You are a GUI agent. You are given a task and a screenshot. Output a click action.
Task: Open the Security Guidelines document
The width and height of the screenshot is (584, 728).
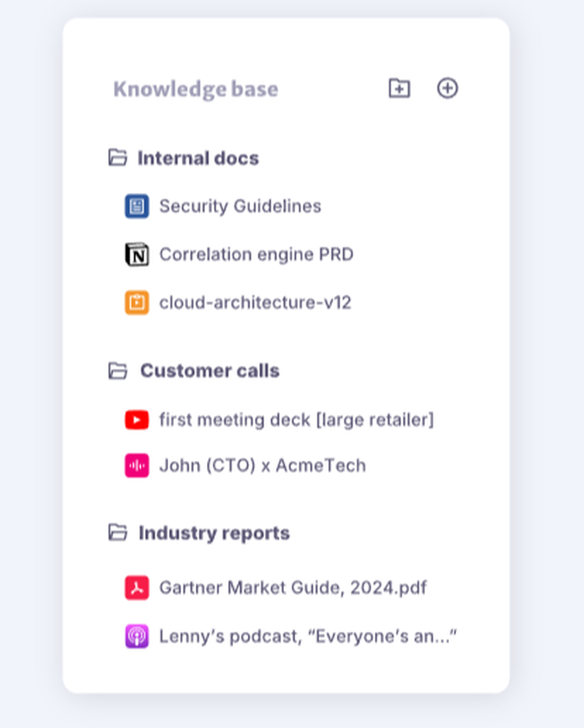(240, 206)
